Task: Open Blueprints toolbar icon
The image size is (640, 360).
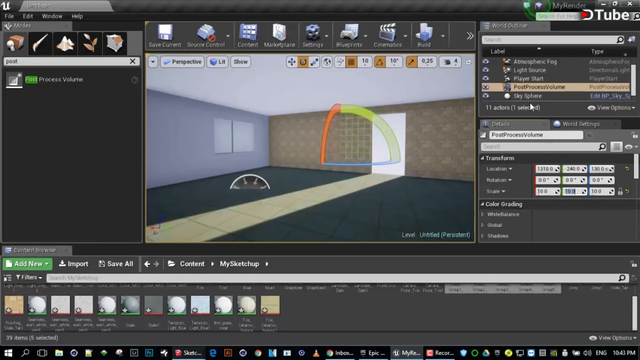Action: [349, 36]
